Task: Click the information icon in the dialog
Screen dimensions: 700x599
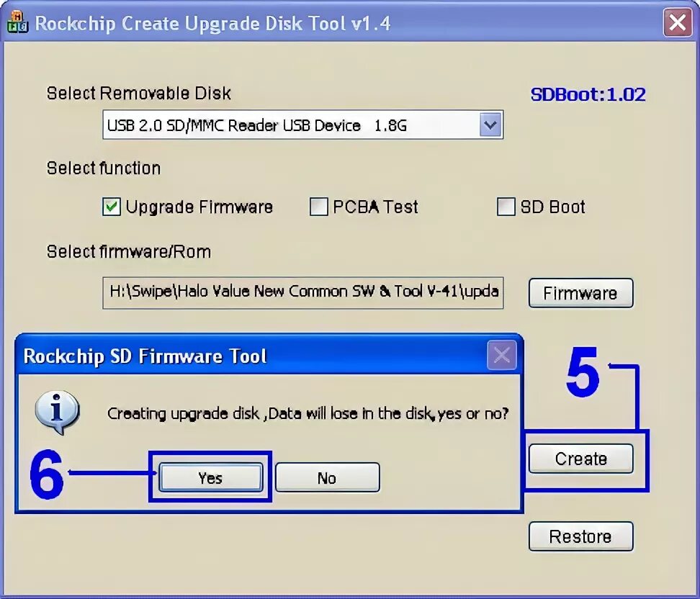Action: [x=57, y=412]
